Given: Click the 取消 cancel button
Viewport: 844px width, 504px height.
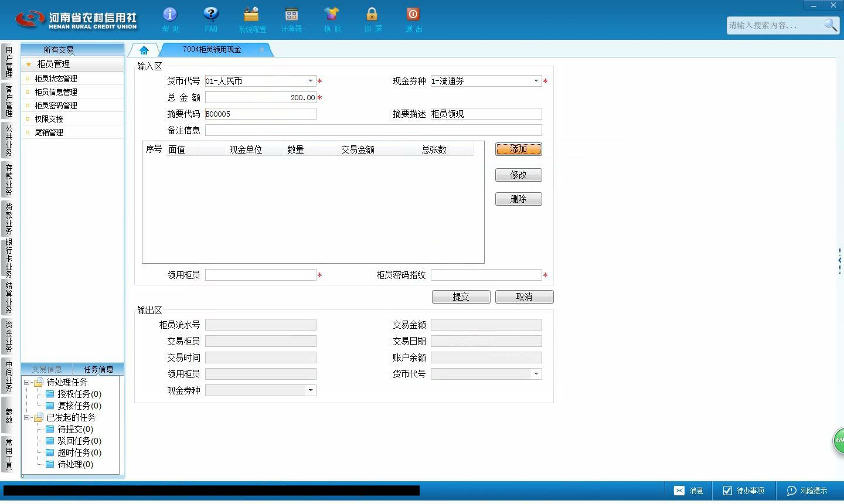Looking at the screenshot, I should pos(525,297).
